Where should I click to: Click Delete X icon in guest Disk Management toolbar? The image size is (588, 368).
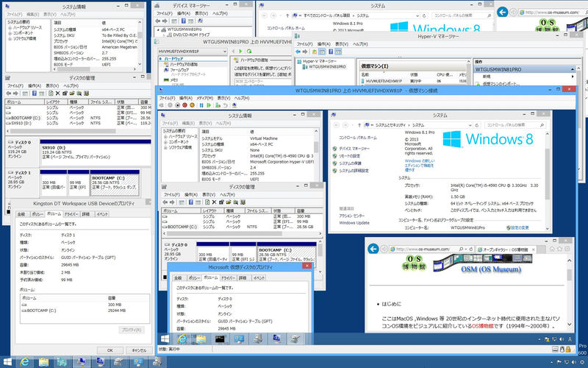[214, 202]
